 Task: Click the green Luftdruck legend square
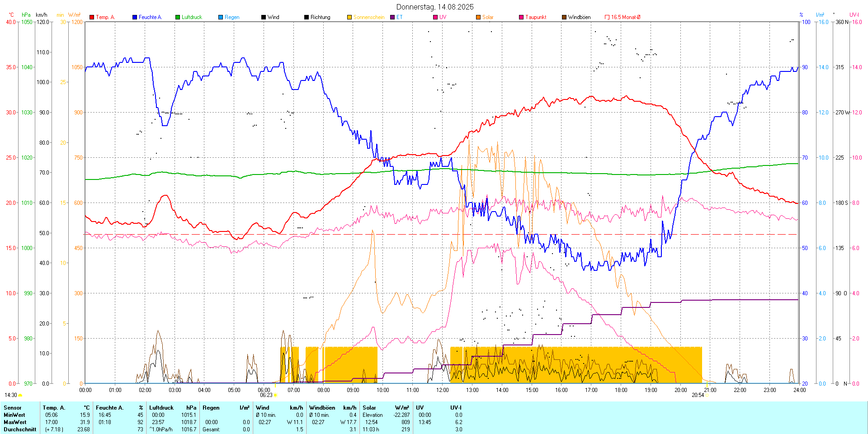[x=178, y=17]
